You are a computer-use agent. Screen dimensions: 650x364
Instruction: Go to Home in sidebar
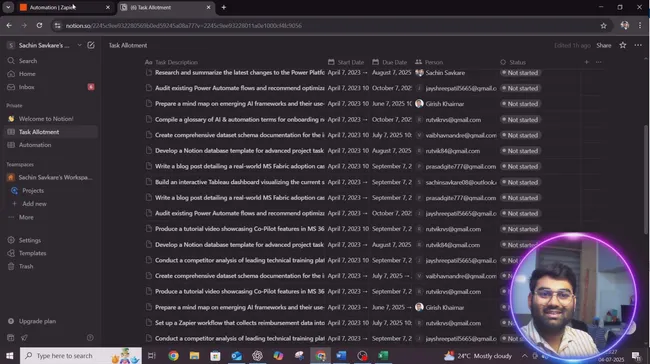[27, 74]
